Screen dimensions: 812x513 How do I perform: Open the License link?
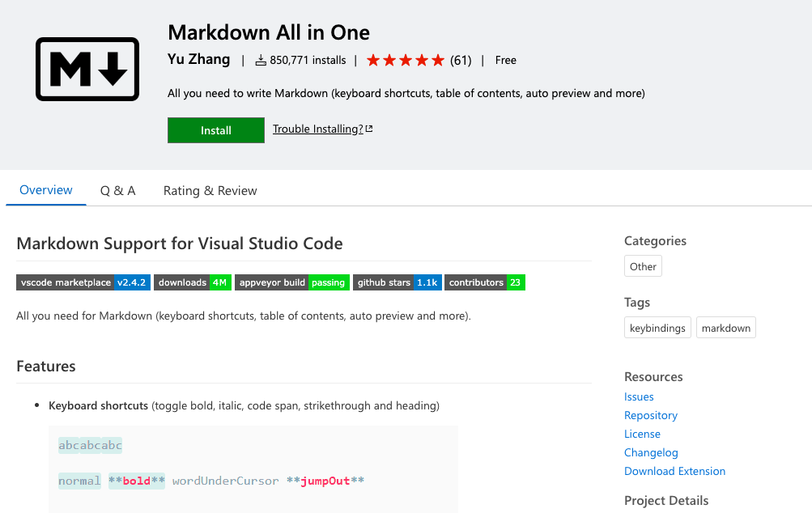(x=642, y=434)
